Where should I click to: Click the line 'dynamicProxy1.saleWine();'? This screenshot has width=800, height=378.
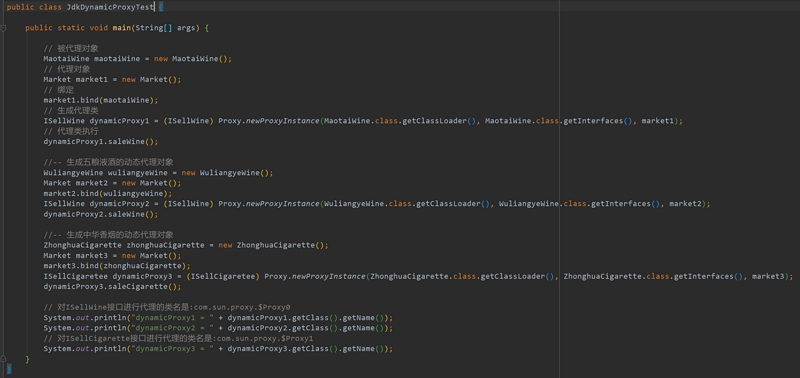(x=101, y=141)
